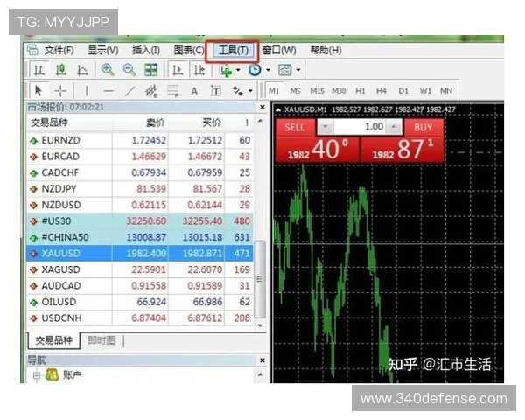Open the 文件(F) menu
Viewport: 525px width, 420px height.
pos(59,51)
